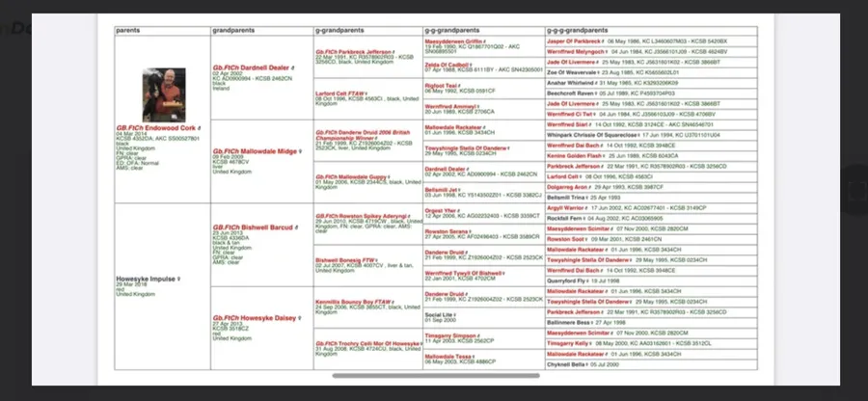Select Gb.FtCh Mallowdale Guppy link
The image size is (868, 401).
coord(353,176)
